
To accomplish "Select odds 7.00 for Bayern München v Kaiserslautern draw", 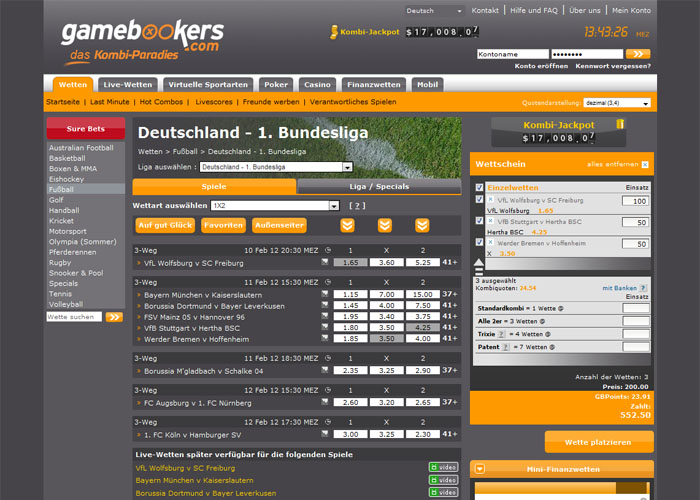I will coord(387,294).
